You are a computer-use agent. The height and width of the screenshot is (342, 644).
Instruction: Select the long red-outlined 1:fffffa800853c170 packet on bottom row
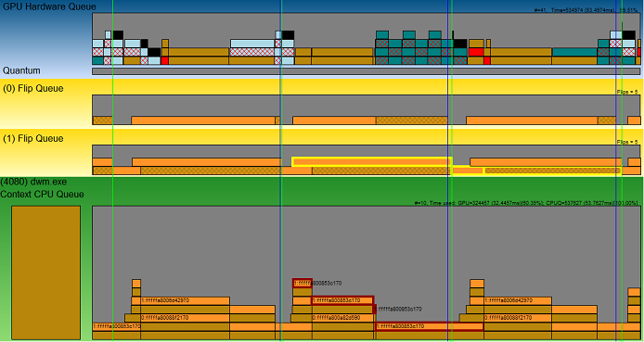point(430,326)
